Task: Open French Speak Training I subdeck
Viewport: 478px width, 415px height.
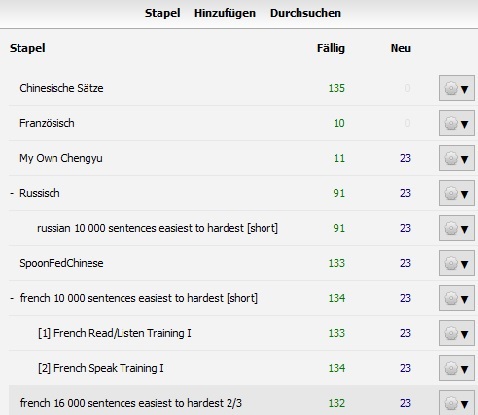Action: tap(101, 368)
